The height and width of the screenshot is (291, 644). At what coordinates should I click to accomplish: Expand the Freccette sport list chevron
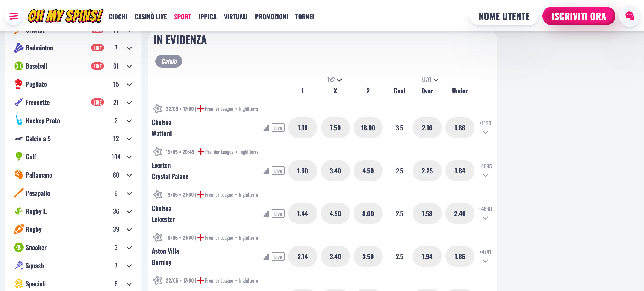click(x=129, y=102)
